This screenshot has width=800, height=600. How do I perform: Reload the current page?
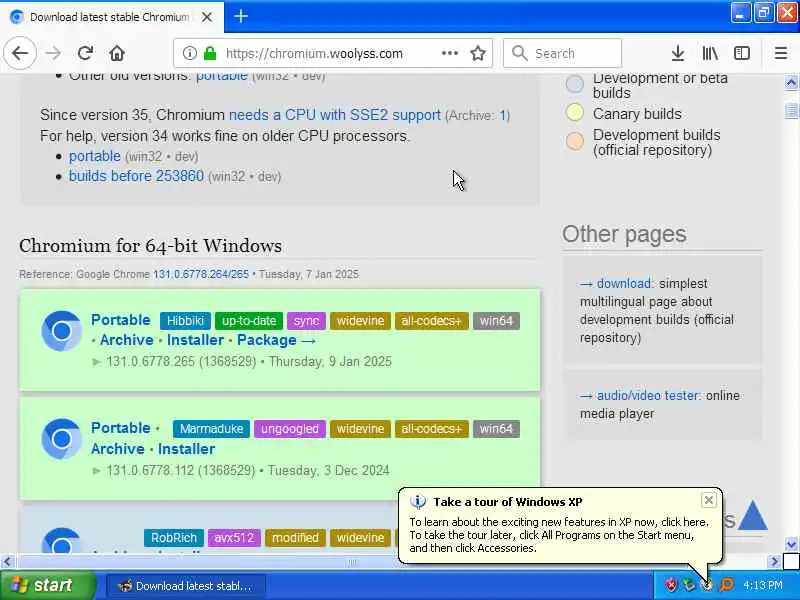tap(85, 53)
